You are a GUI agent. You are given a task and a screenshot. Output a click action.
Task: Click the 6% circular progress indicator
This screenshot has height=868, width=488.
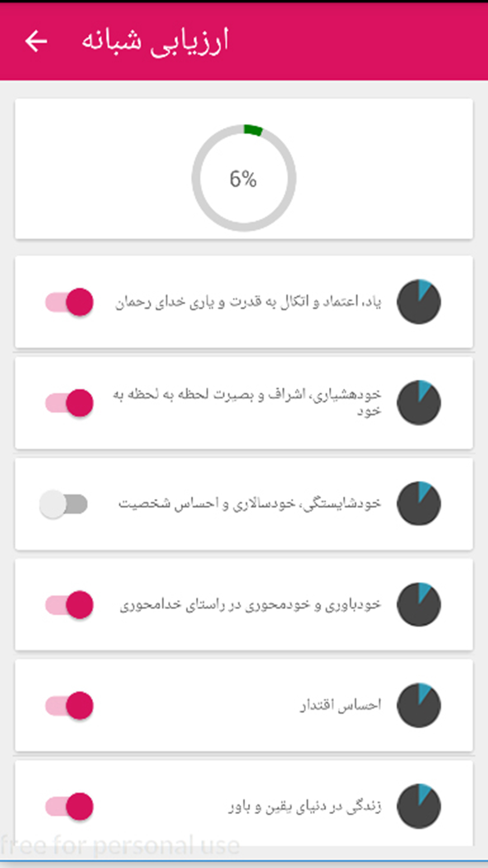(x=244, y=178)
